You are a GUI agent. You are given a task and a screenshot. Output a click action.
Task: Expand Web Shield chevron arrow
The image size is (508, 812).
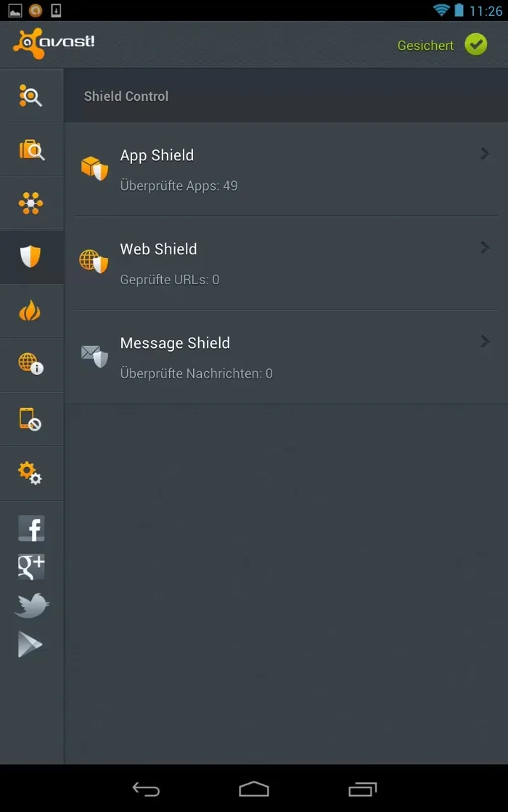click(x=485, y=247)
